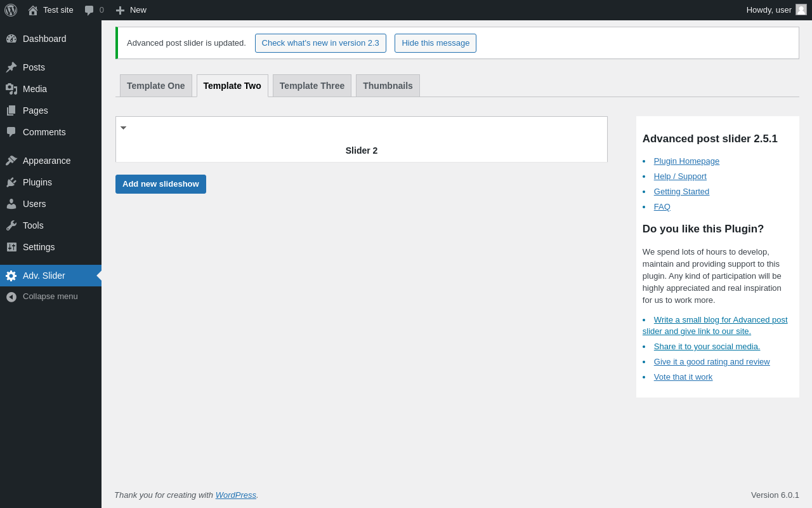
Task: Switch to Template One tab
Action: pos(156,86)
